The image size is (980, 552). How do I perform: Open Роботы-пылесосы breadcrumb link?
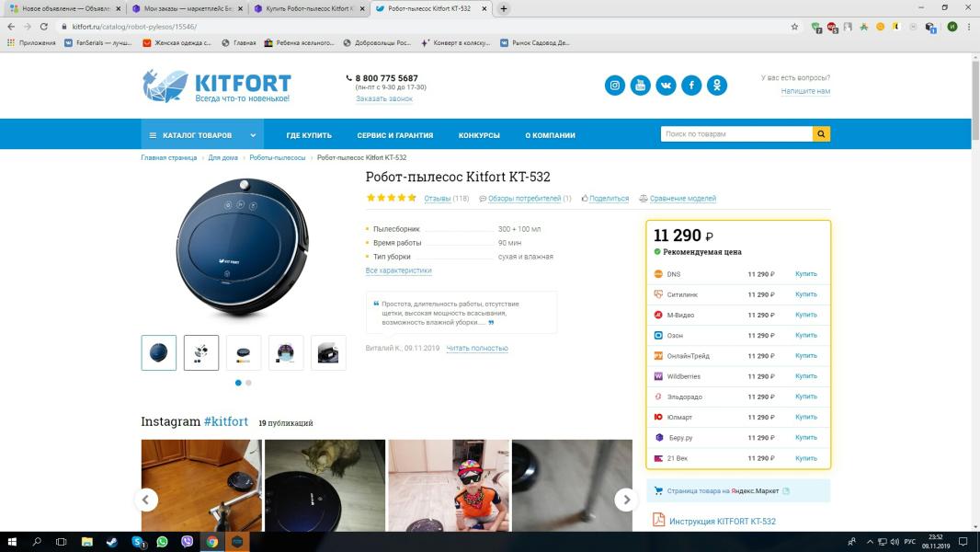(x=278, y=157)
